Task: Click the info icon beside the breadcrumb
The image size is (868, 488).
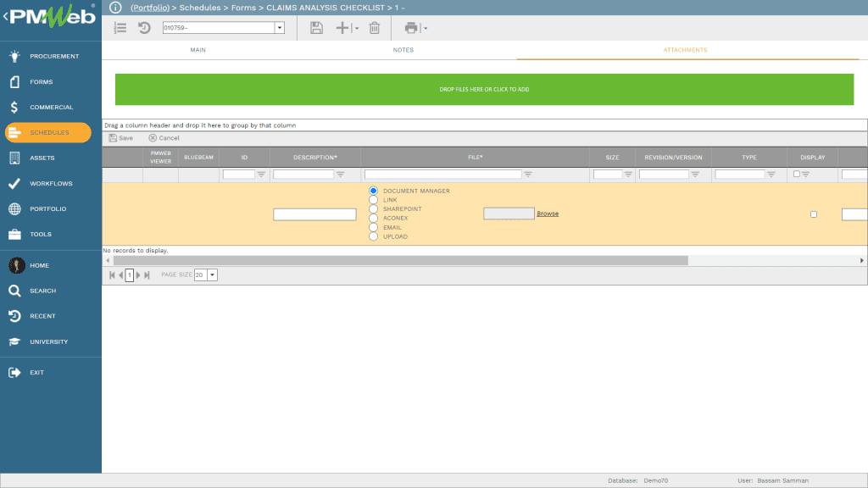Action: (x=115, y=8)
